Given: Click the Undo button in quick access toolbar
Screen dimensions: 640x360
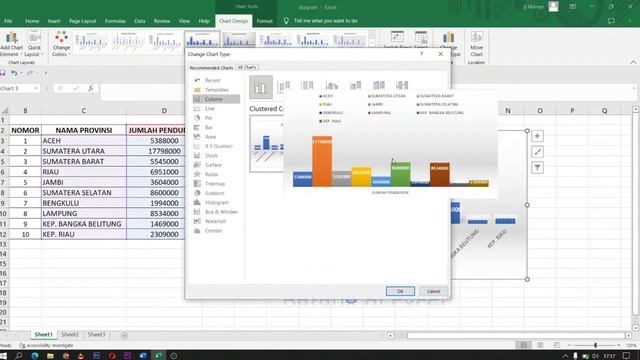Looking at the screenshot, I should (14, 73).
